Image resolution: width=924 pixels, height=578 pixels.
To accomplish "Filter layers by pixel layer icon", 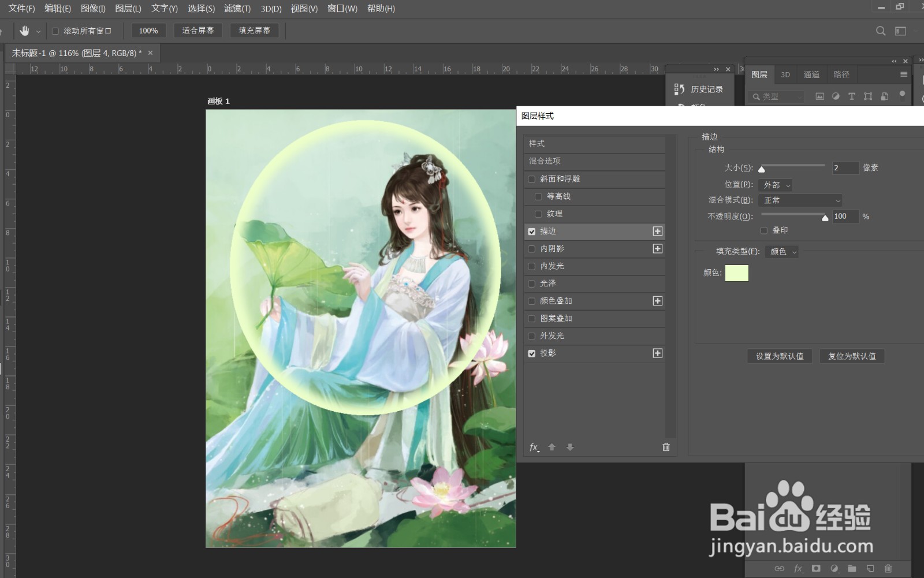I will tap(819, 96).
